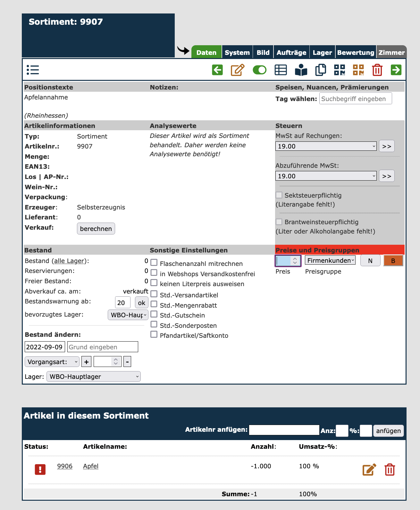Image resolution: width=420 pixels, height=510 pixels.
Task: Click the berechnen button
Action: [96, 229]
